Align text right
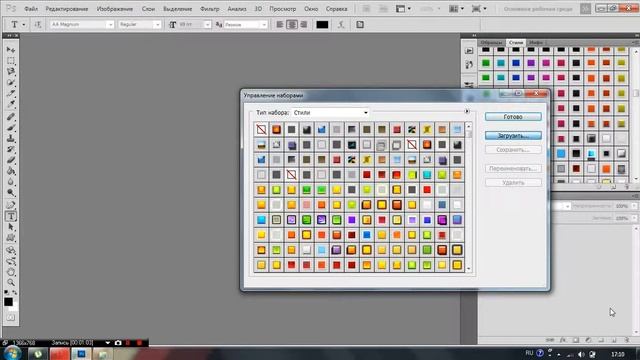 [304, 24]
